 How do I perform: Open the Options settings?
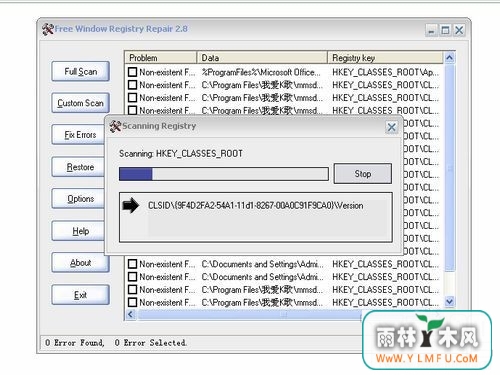pyautogui.click(x=79, y=199)
